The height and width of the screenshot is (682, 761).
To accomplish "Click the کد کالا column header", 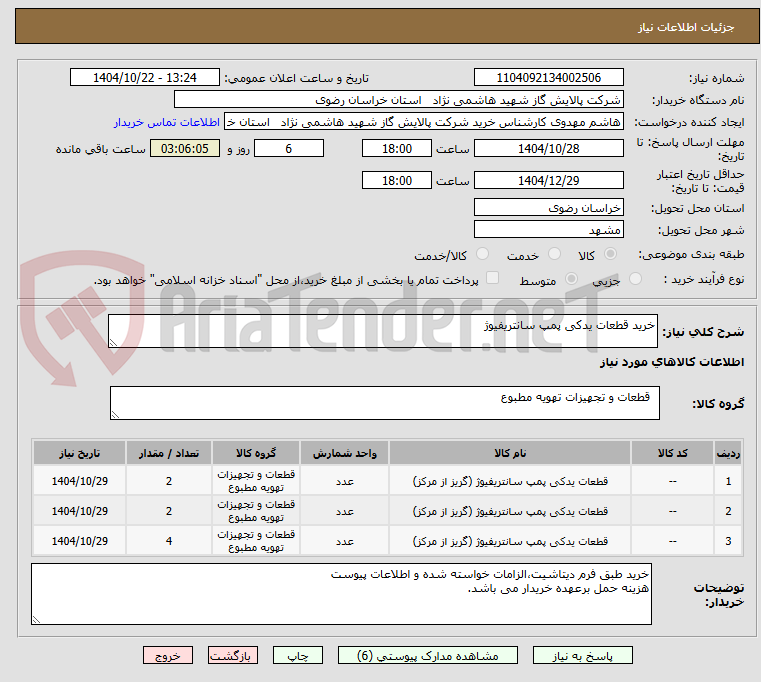I will [672, 453].
